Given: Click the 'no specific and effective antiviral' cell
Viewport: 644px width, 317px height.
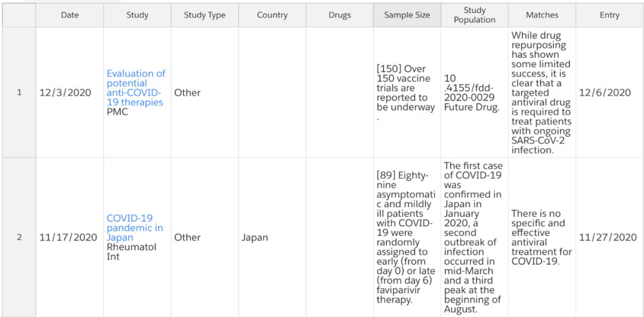Looking at the screenshot, I should (x=541, y=237).
